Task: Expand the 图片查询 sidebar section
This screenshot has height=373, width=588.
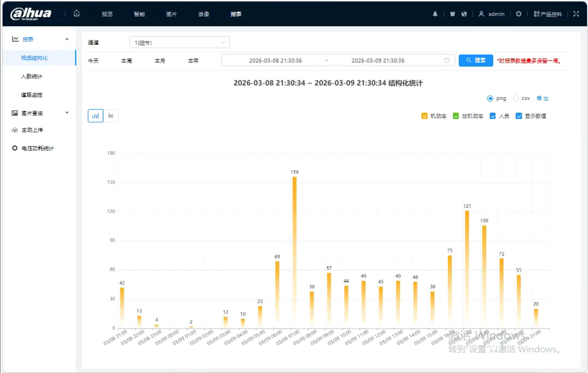Action: [x=67, y=113]
